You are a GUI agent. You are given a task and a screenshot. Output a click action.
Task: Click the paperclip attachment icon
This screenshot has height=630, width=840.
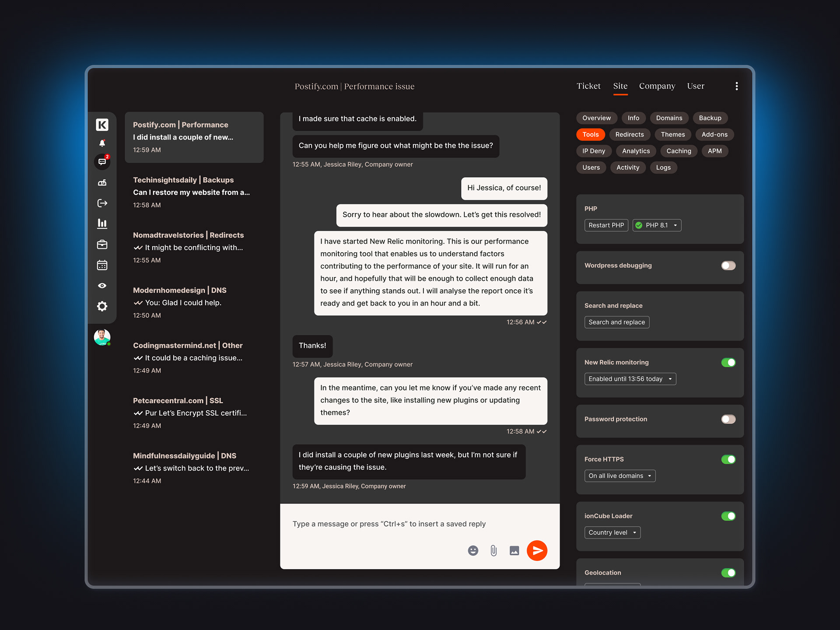pyautogui.click(x=493, y=550)
